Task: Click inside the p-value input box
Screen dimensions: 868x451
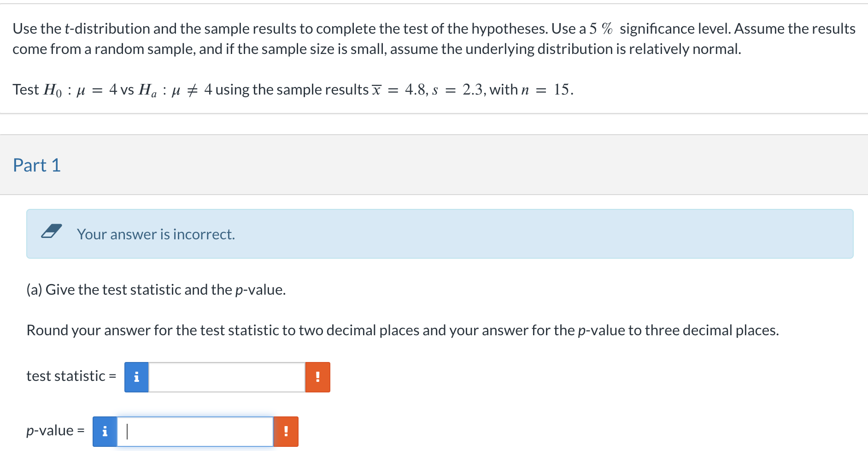Action: click(x=195, y=431)
